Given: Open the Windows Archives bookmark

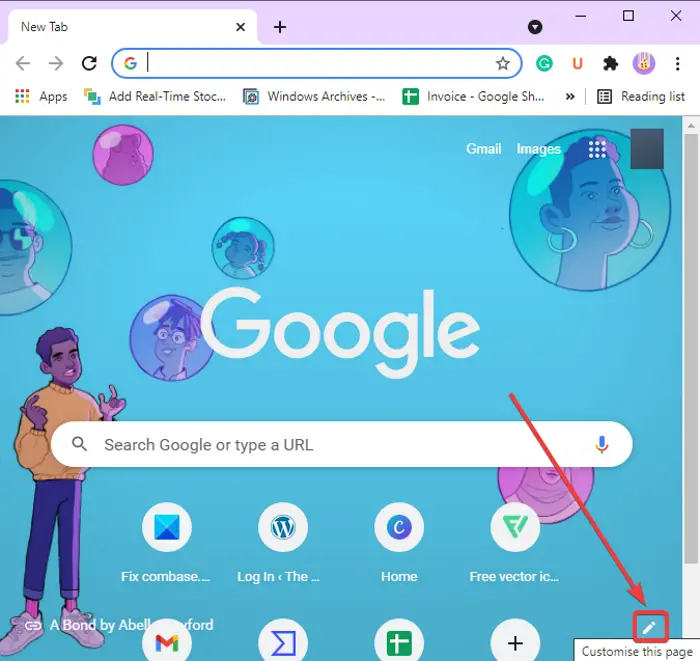Looking at the screenshot, I should (x=313, y=96).
